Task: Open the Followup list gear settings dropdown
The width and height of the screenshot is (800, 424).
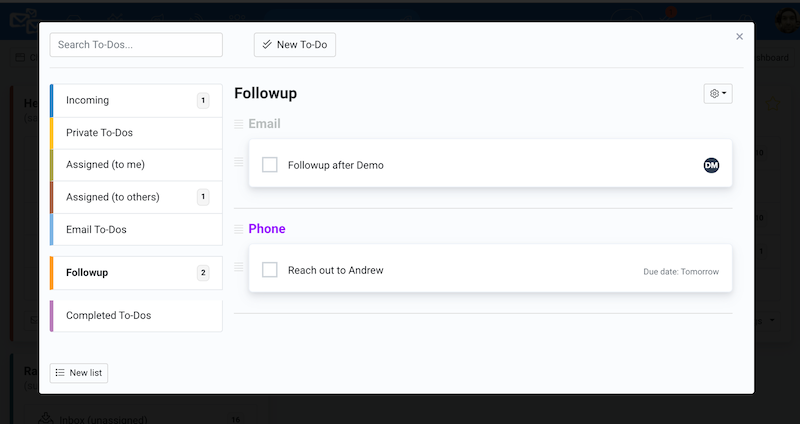Action: pos(718,93)
